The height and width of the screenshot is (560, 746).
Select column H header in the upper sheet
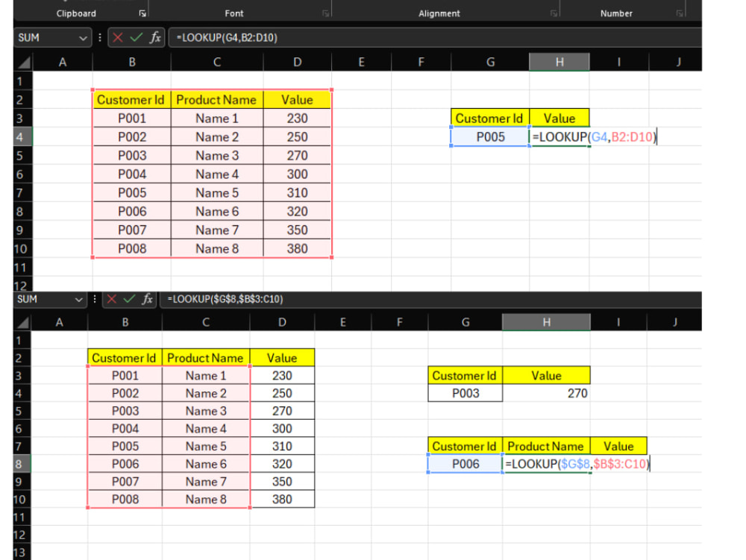click(x=559, y=63)
